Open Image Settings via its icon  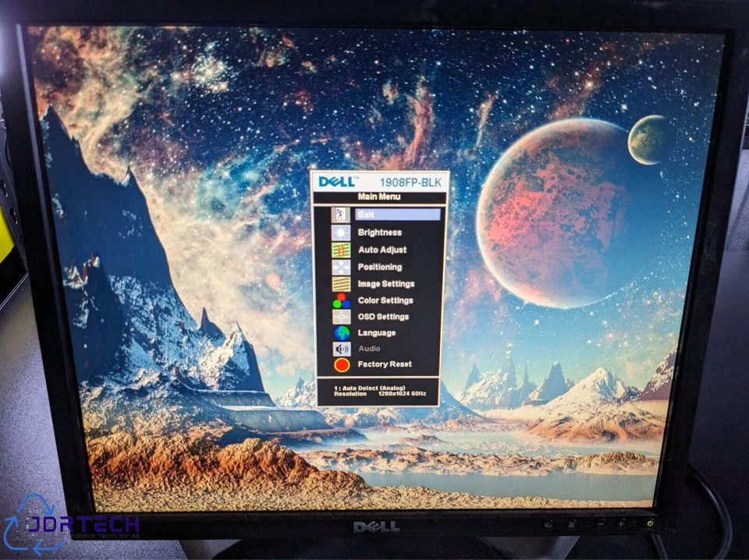point(340,283)
